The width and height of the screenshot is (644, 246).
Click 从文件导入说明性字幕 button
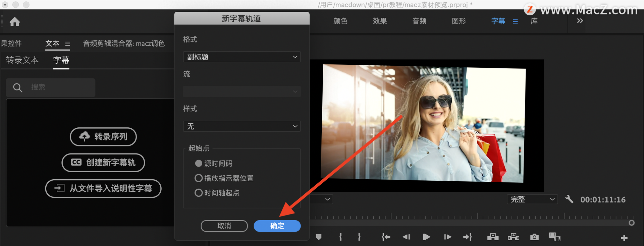(103, 188)
